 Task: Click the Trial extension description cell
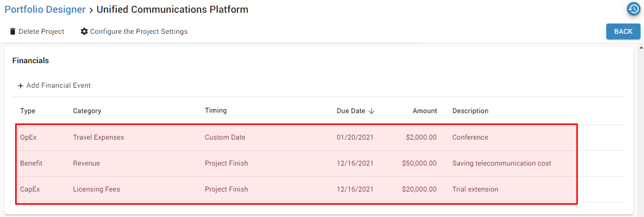coord(475,190)
